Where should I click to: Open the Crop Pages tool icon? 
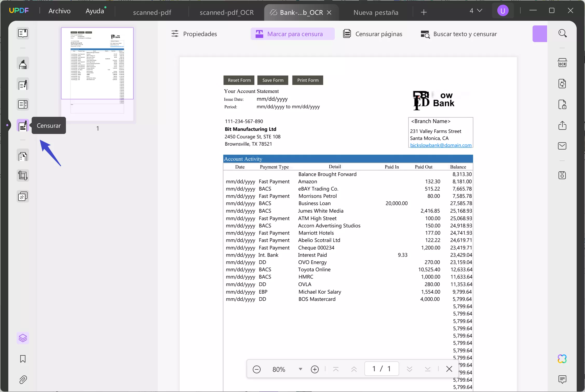click(x=23, y=176)
